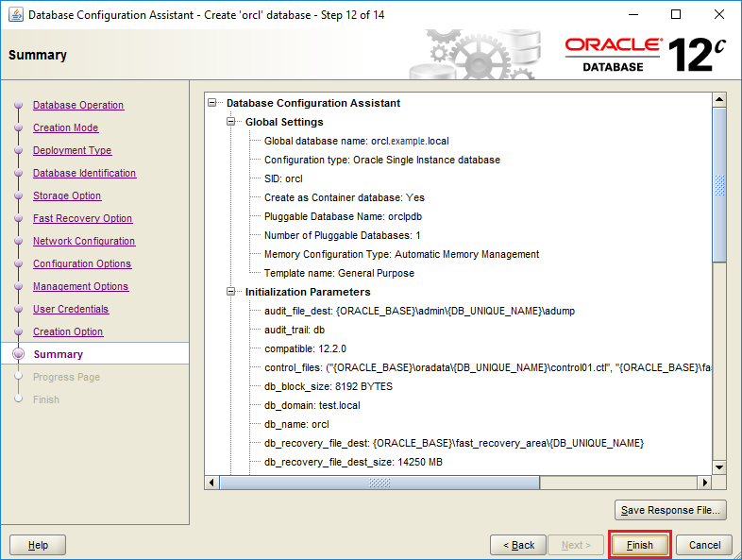742x560 pixels.
Task: Select the db_recovery_file_dest path row
Action: pyautogui.click(x=454, y=443)
